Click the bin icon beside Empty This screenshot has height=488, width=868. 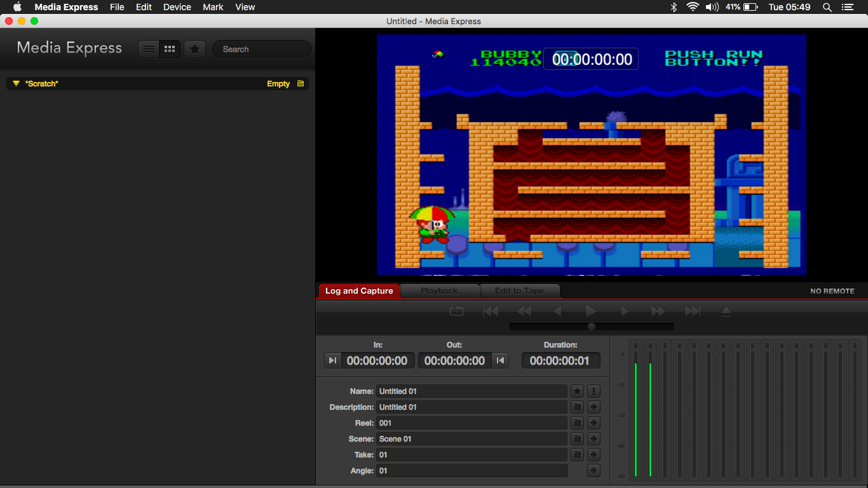click(x=301, y=83)
